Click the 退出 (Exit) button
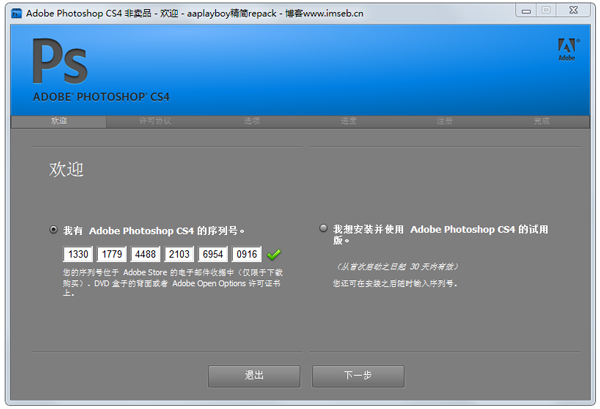Viewport: 600px width, 409px height. 254,376
